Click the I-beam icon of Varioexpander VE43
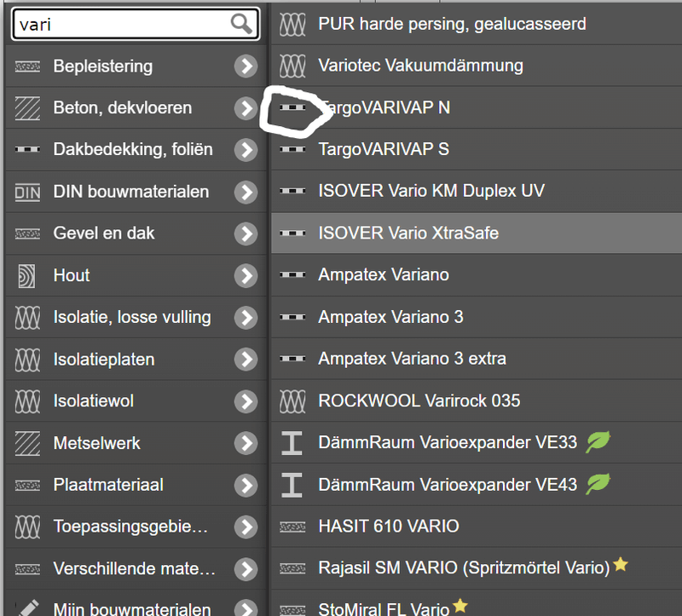 tap(292, 485)
